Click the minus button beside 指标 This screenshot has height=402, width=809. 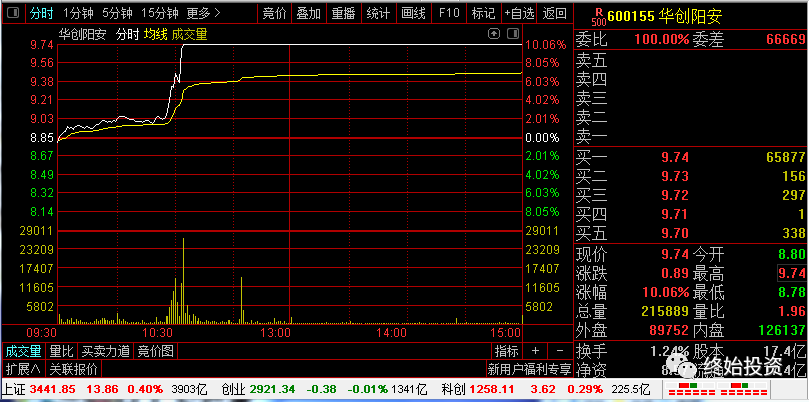(560, 351)
